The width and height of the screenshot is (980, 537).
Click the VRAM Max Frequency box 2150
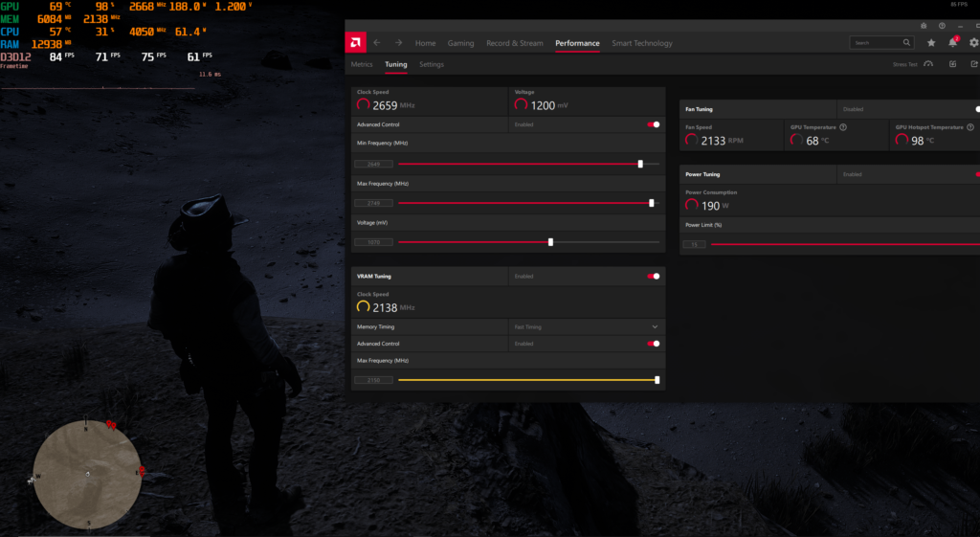[x=374, y=379]
